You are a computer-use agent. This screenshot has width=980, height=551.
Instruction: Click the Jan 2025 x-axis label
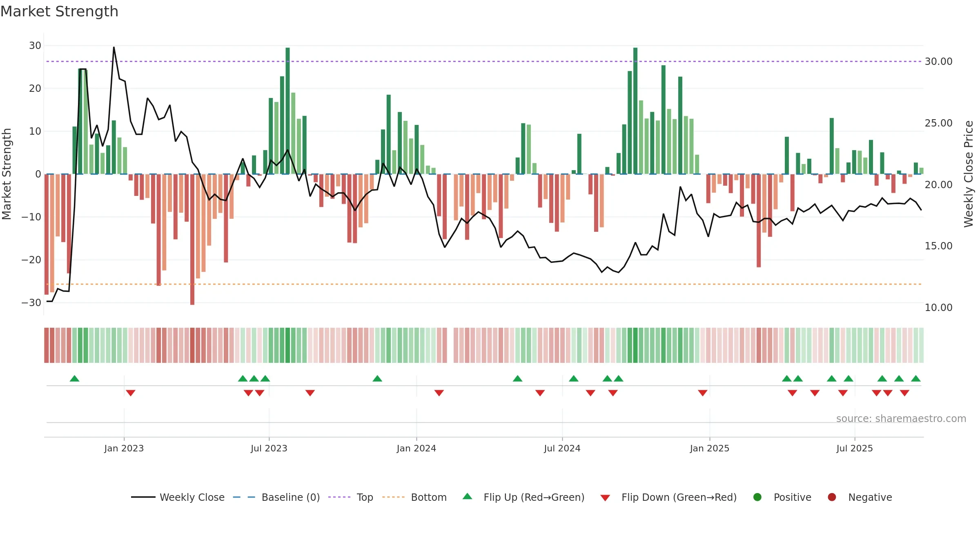(x=710, y=448)
